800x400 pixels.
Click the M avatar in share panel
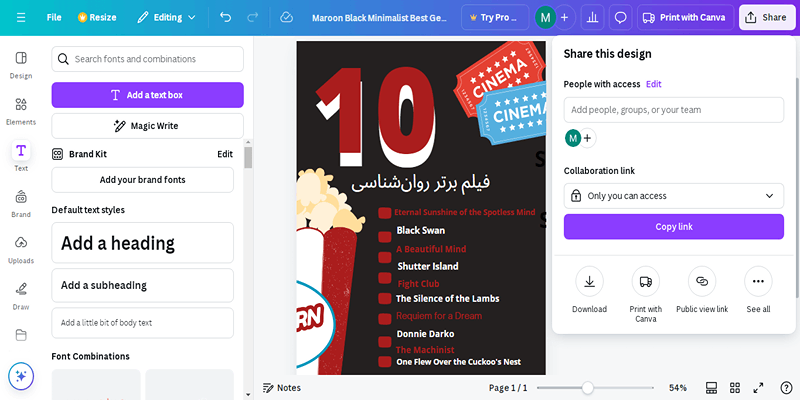click(573, 138)
